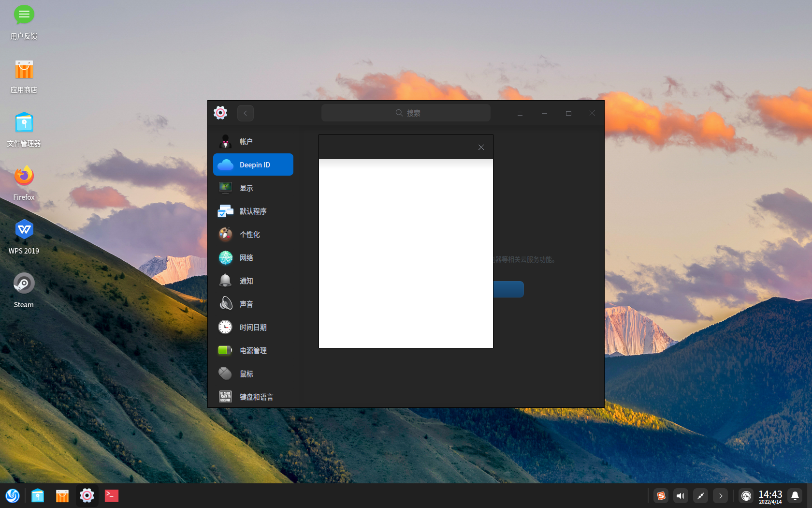Go to 电源管理 settings

pos(253,351)
